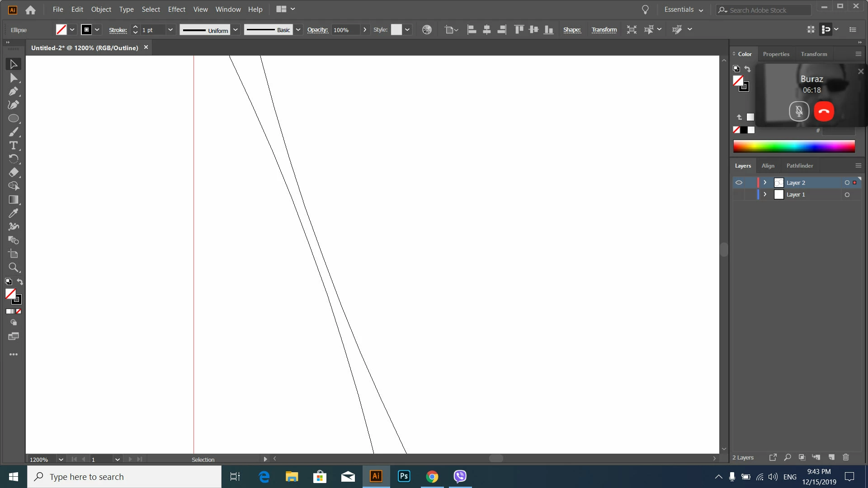
Task: Expand Layer 2 contents
Action: click(765, 183)
